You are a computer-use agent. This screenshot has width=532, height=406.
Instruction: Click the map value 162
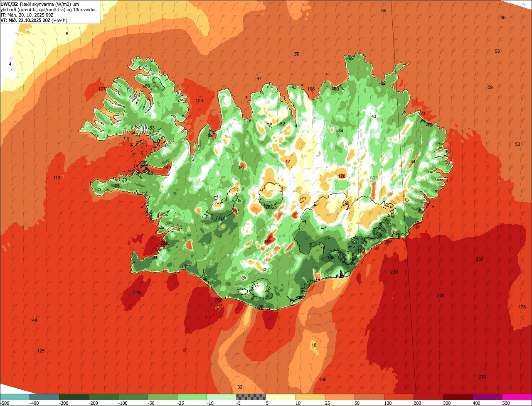(x=331, y=258)
